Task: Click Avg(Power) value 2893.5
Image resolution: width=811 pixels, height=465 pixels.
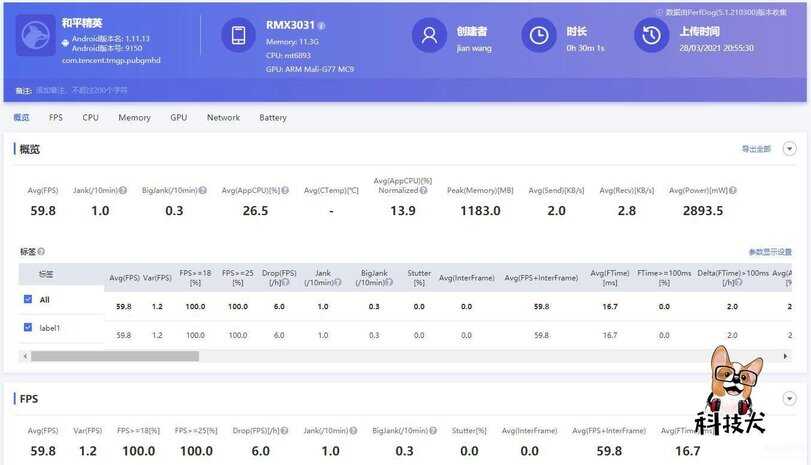Action: click(x=703, y=211)
